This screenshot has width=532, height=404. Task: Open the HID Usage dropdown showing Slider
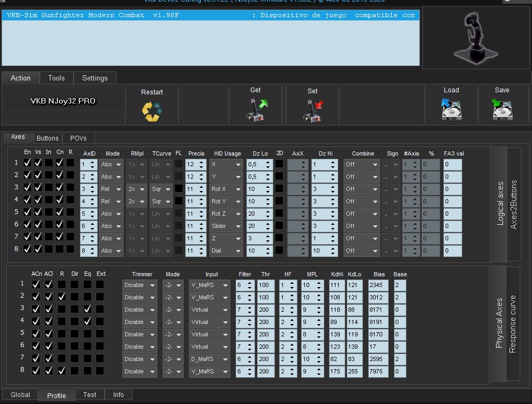[x=225, y=226]
